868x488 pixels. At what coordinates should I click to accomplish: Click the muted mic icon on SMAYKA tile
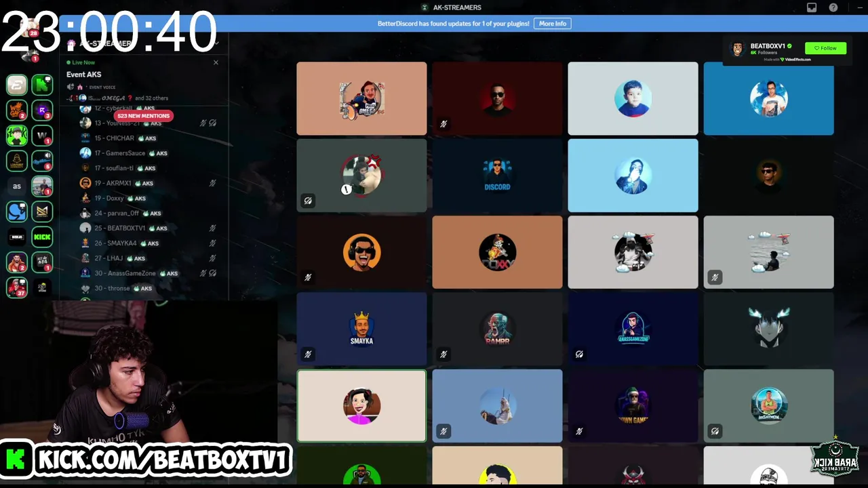[308, 354]
